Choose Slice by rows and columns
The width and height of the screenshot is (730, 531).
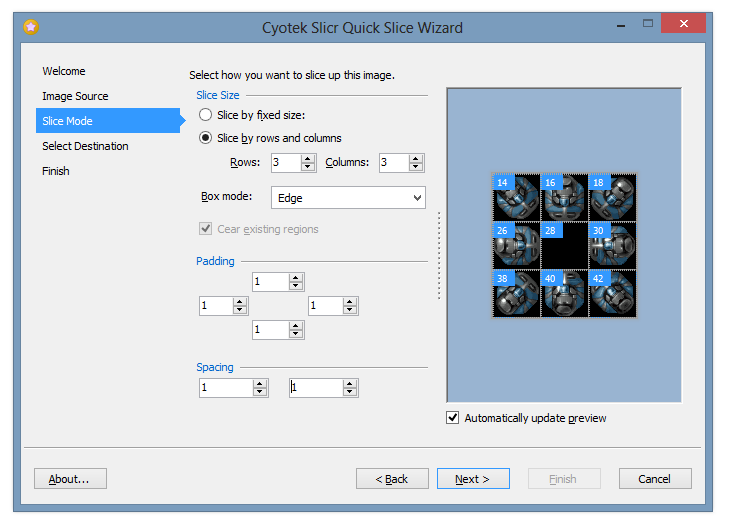205,138
